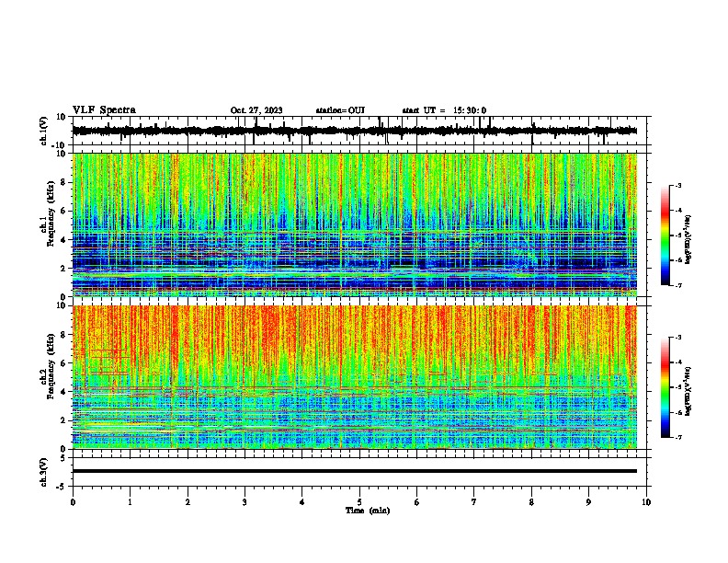Click Time axis tick label "0"
This screenshot has height=563, width=728.
[x=73, y=502]
